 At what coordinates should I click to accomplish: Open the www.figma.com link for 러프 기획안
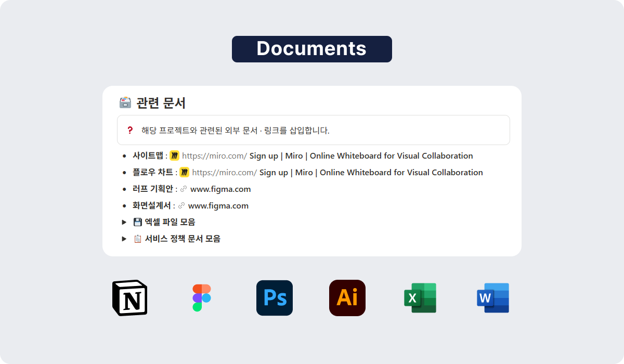click(x=220, y=189)
